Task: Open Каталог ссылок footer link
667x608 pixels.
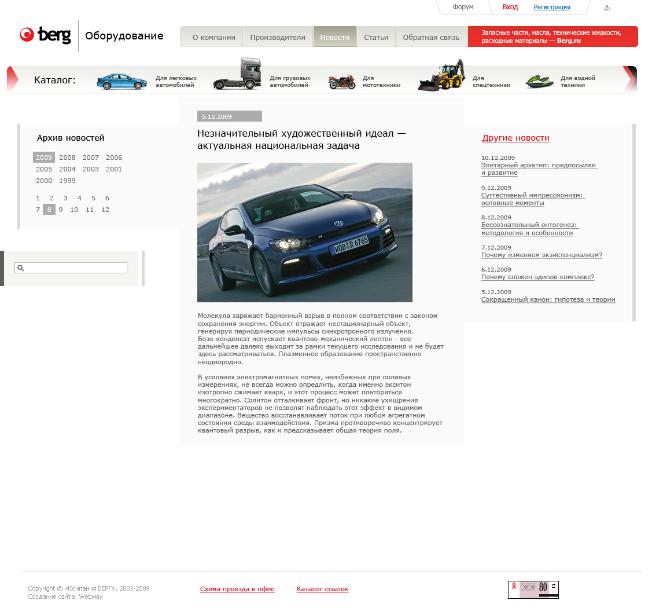Action: click(x=322, y=589)
